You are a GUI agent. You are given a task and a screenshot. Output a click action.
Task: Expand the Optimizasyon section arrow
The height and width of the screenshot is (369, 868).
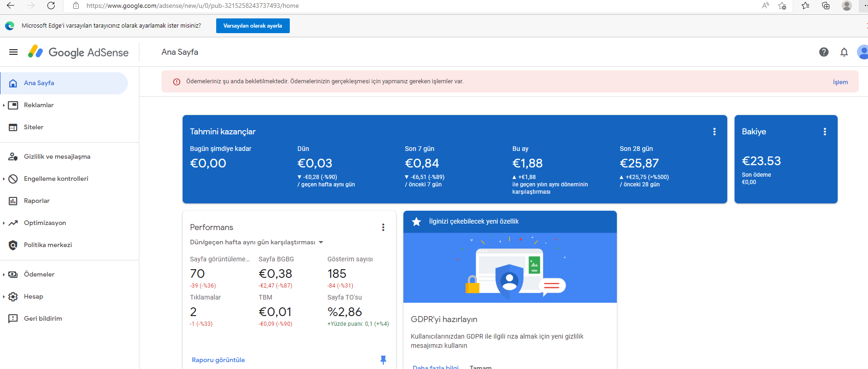(x=4, y=223)
